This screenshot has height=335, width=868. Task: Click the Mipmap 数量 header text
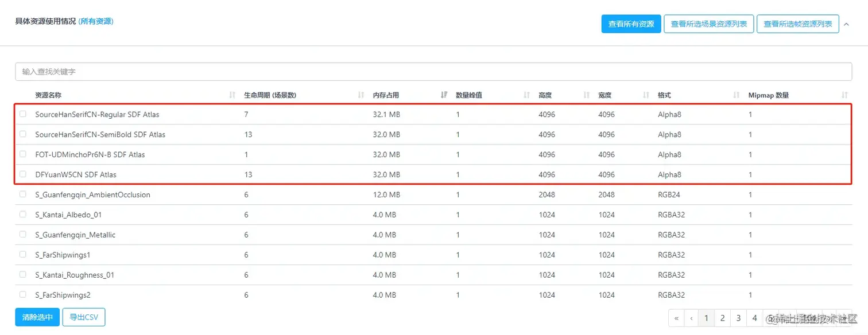(769, 95)
